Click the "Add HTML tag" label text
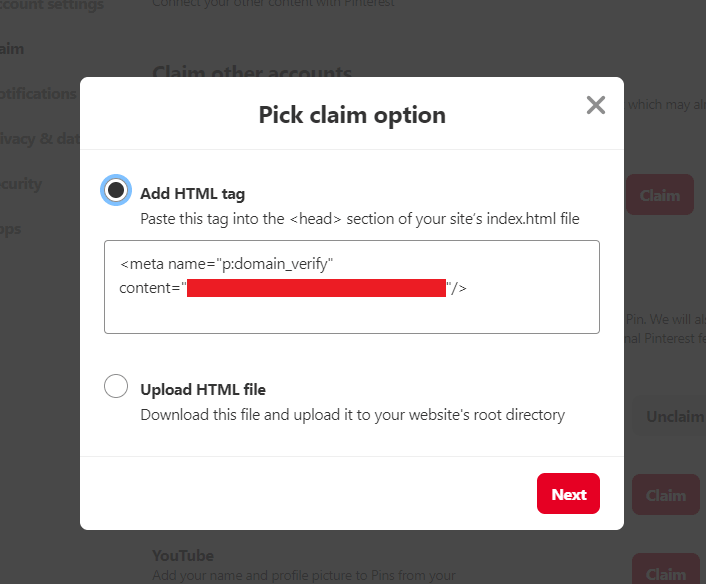Screen dimensions: 706x586 click(192, 194)
